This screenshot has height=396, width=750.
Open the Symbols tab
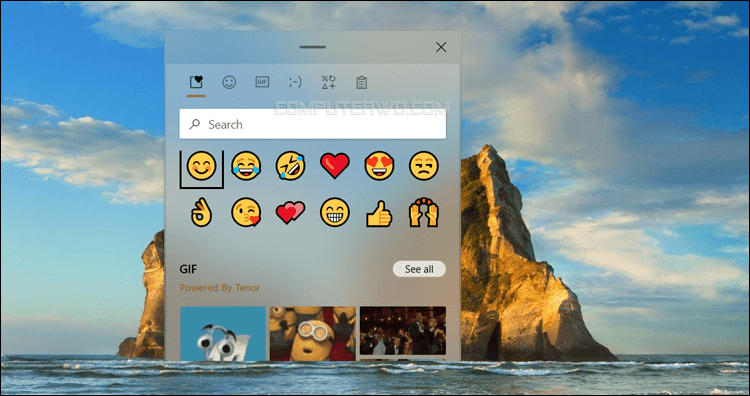tap(328, 82)
